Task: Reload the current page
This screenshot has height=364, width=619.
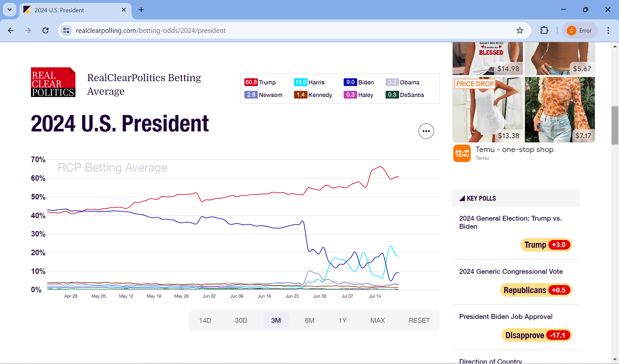Action: pyautogui.click(x=45, y=31)
